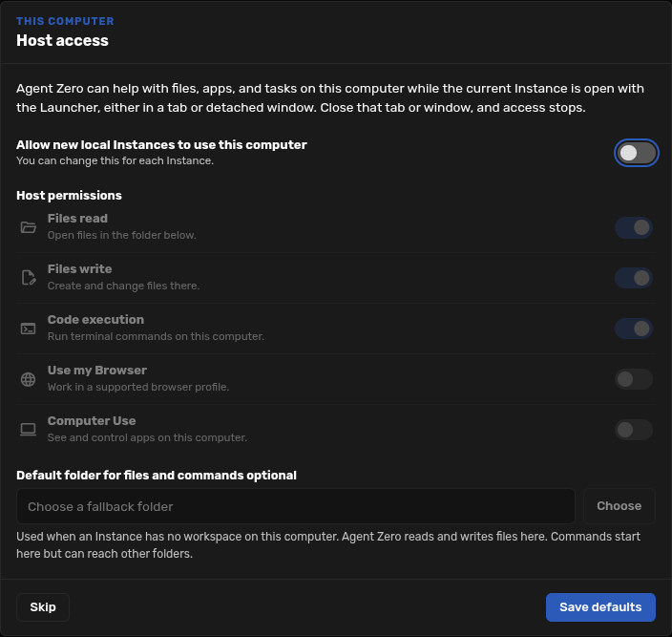Click 'See and control apps on this computer.' text

pyautogui.click(x=147, y=437)
